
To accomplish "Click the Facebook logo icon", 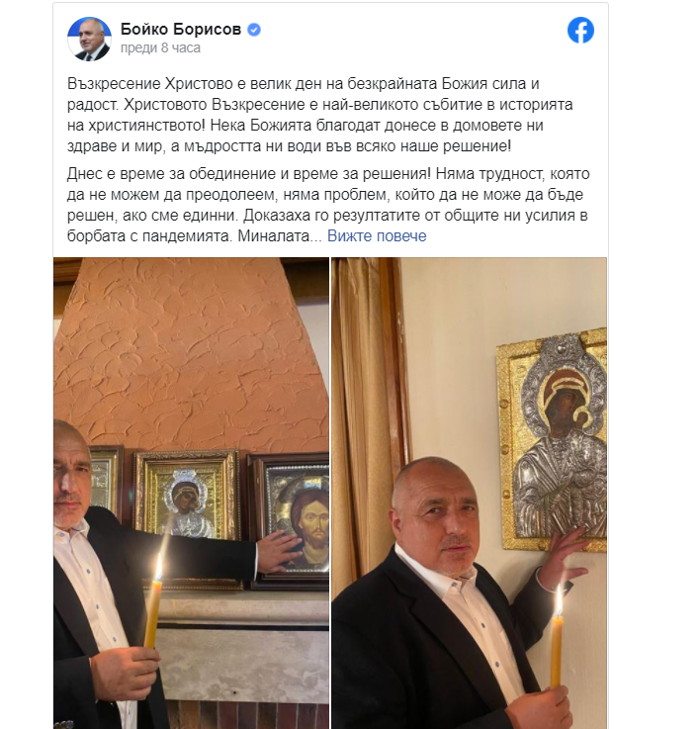I will point(580,31).
